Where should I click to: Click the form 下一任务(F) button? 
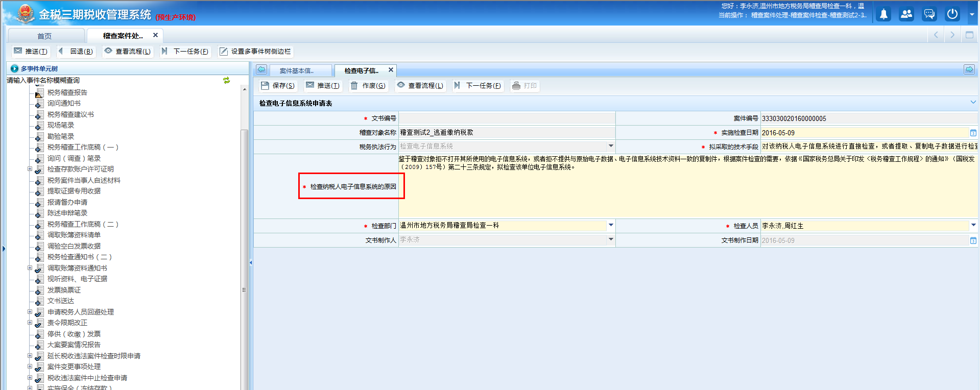tap(478, 86)
